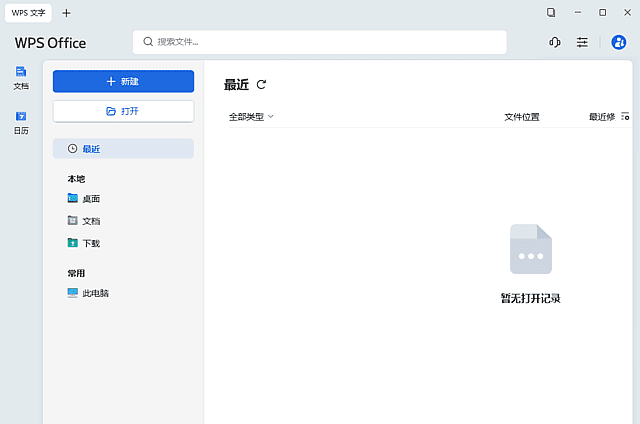
Task: Open the global settings sliders icon
Action: coord(582,42)
